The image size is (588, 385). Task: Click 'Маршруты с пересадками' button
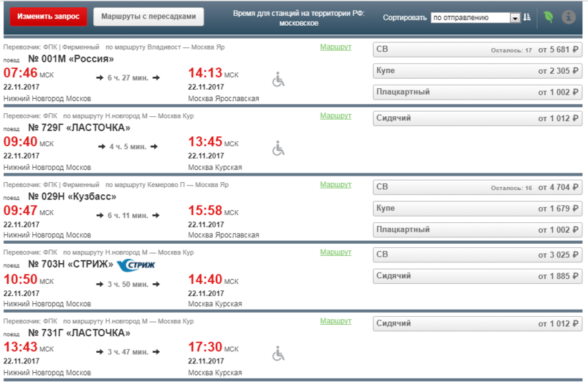click(x=148, y=16)
